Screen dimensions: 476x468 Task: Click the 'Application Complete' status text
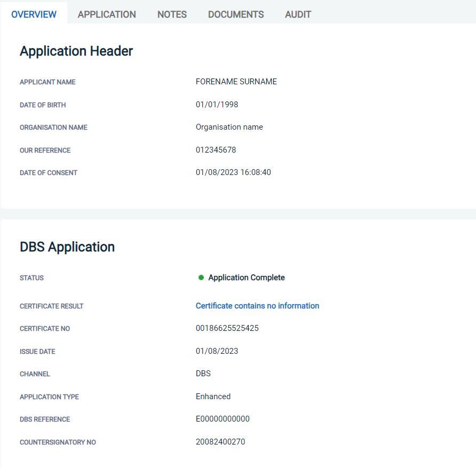247,277
